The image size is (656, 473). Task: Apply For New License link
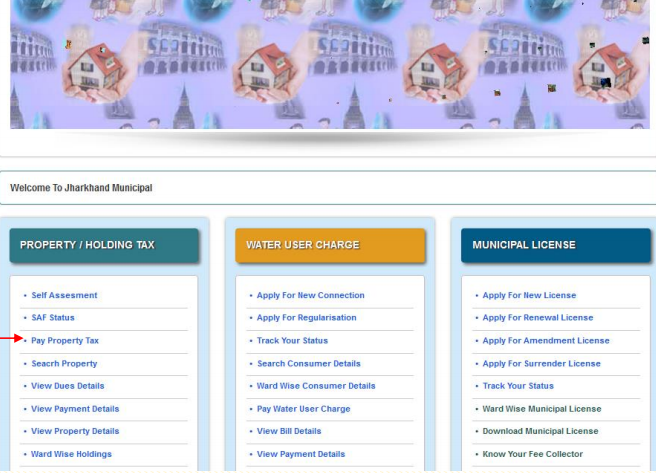pyautogui.click(x=529, y=295)
